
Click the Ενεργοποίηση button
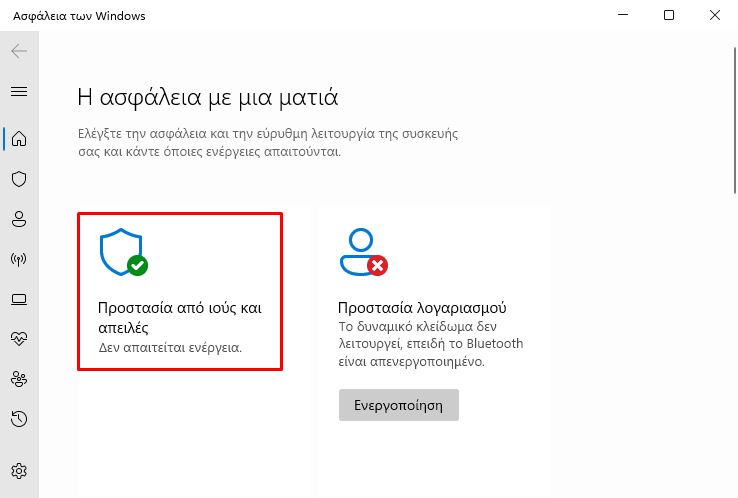tap(399, 405)
